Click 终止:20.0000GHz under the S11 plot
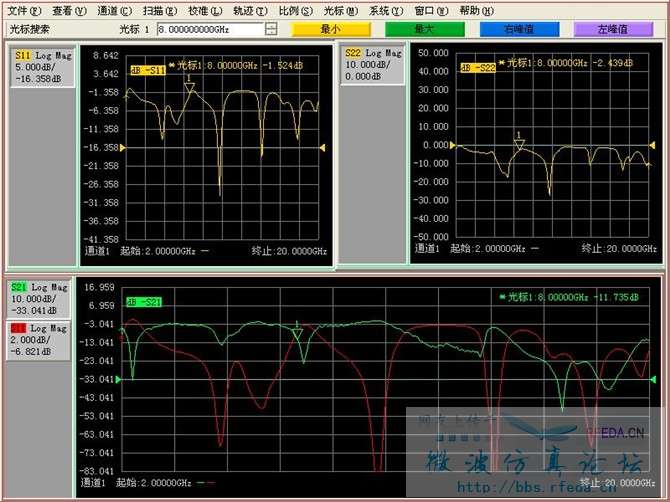The height and width of the screenshot is (502, 670). click(x=289, y=251)
